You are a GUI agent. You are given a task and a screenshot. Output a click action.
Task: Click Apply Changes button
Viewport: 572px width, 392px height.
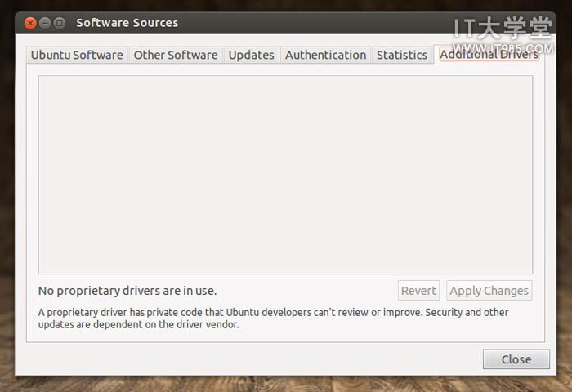(489, 291)
